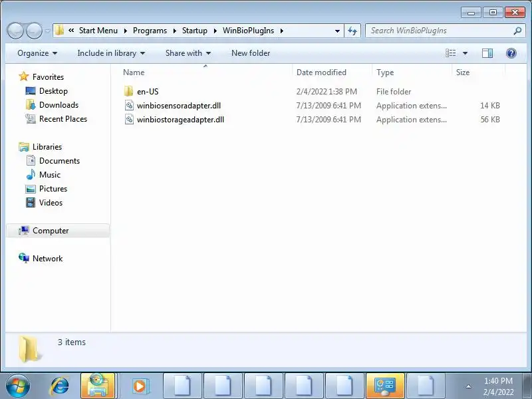532x399 pixels.
Task: Sort by Size column header
Action: click(478, 72)
